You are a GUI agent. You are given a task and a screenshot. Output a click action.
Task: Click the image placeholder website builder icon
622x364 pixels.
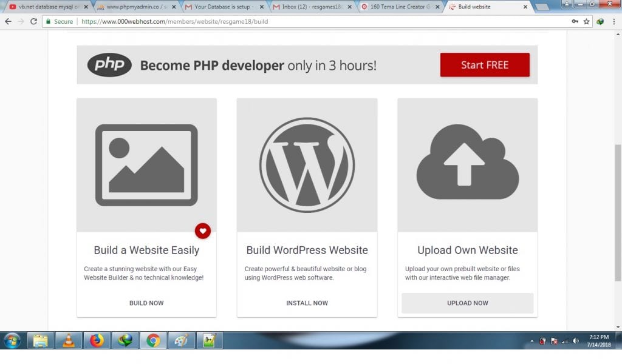(146, 165)
